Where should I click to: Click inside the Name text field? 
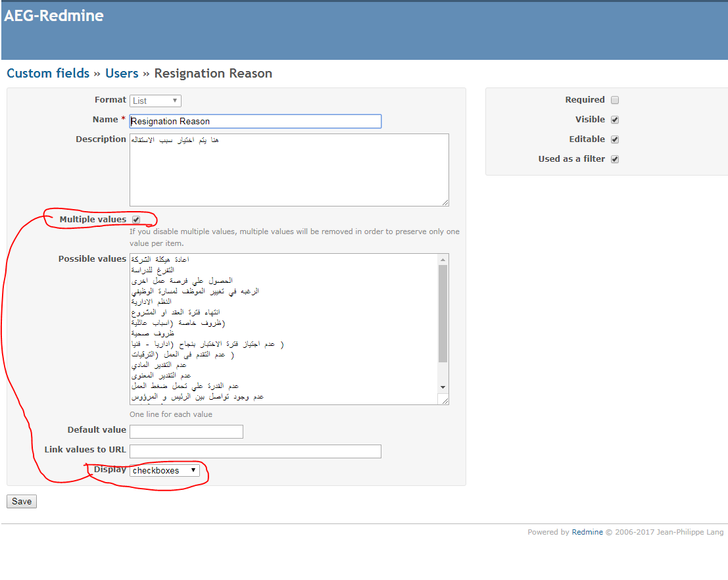pos(255,121)
